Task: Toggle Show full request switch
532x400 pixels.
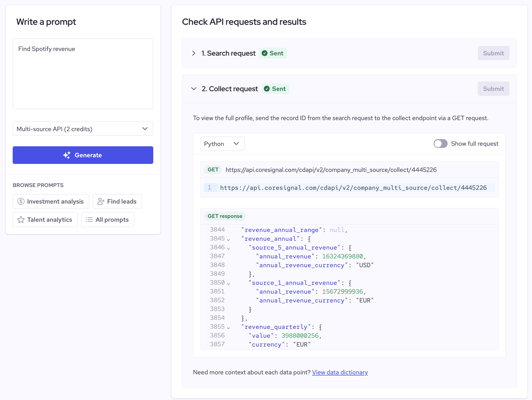Action: click(440, 144)
